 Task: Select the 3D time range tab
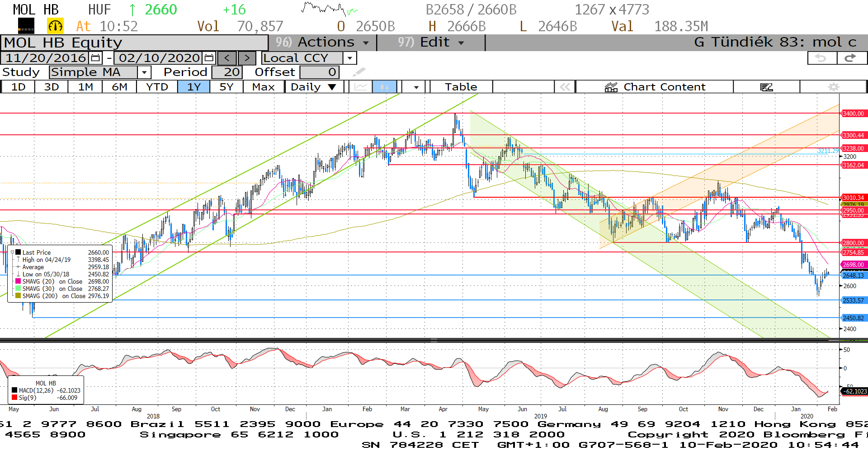[x=52, y=87]
